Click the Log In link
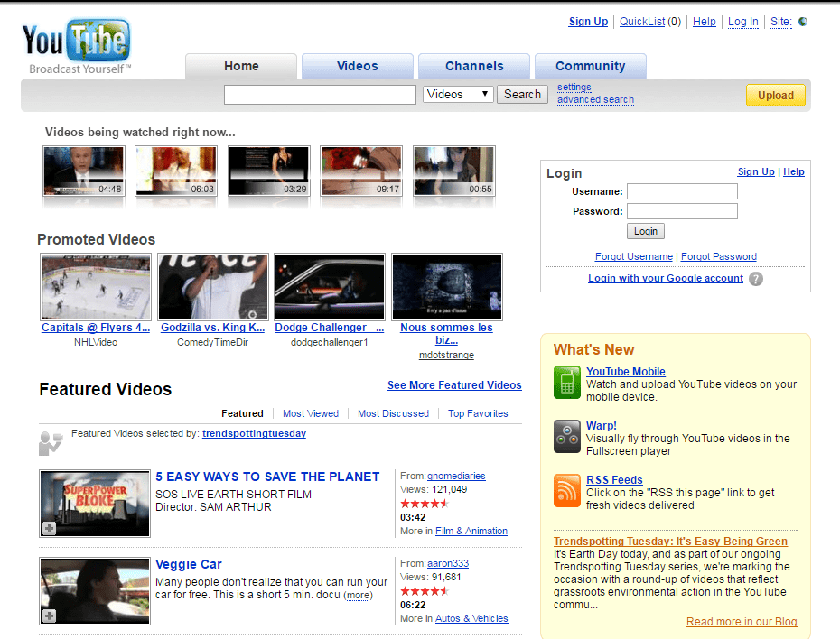The image size is (840, 639). coord(743,22)
